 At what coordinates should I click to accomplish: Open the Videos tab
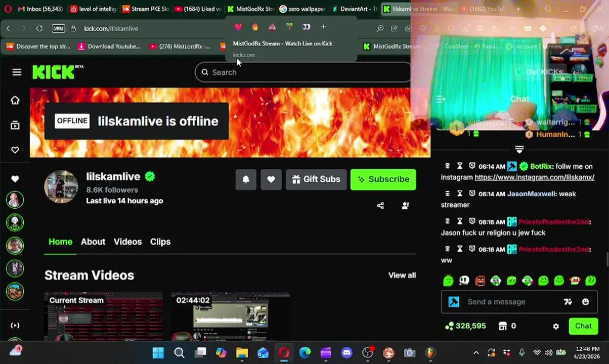[x=127, y=242]
